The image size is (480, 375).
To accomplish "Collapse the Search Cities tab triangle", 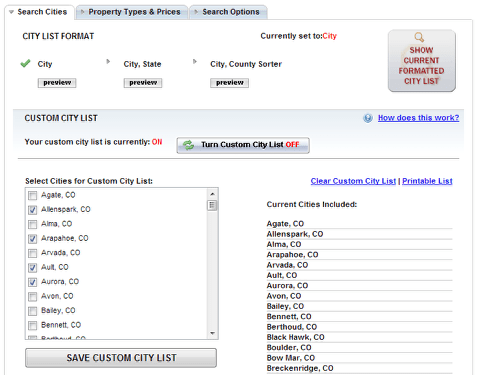I will tap(11, 12).
